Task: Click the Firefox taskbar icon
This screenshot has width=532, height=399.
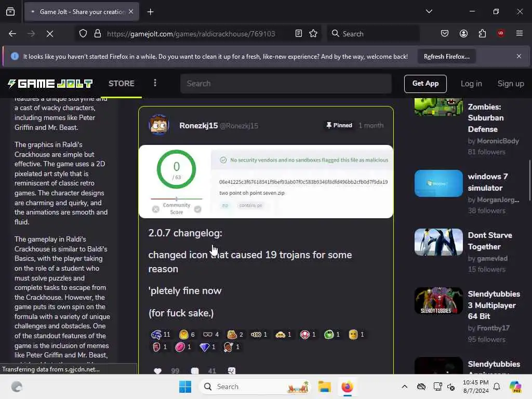Action: click(x=347, y=387)
